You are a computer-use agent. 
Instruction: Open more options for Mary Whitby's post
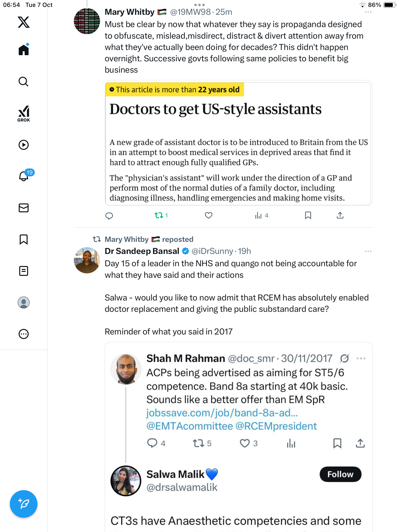tap(368, 12)
